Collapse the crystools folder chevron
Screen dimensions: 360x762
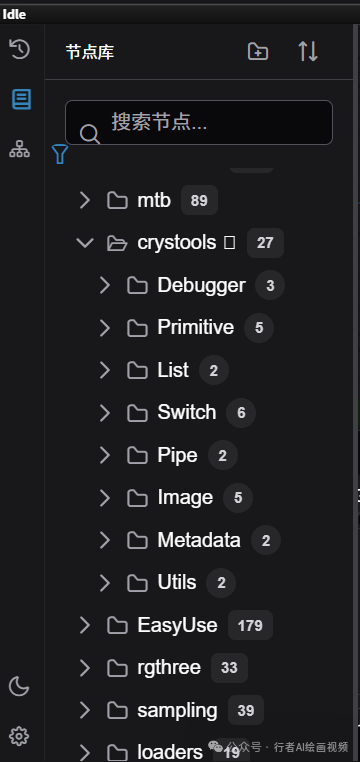[85, 242]
